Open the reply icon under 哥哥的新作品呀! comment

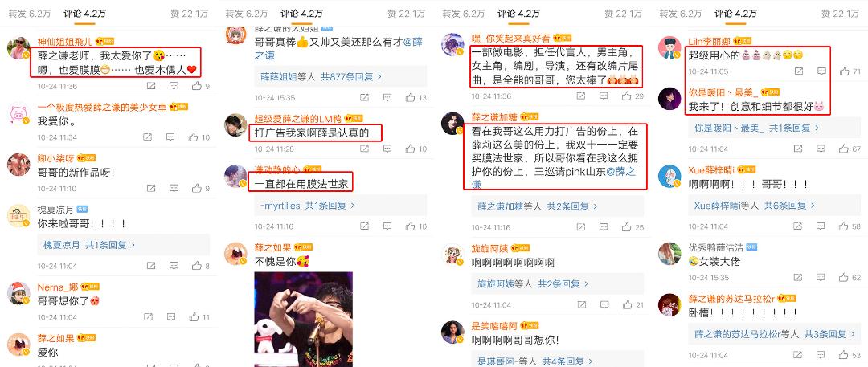click(174, 188)
